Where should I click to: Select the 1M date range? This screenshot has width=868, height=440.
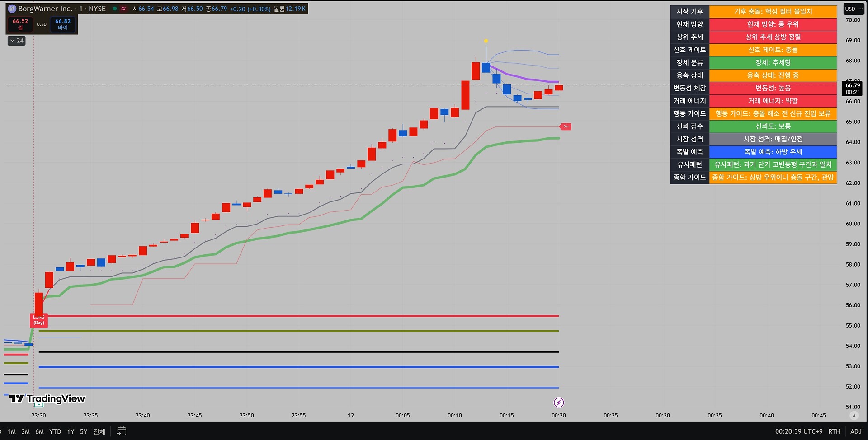tap(12, 431)
